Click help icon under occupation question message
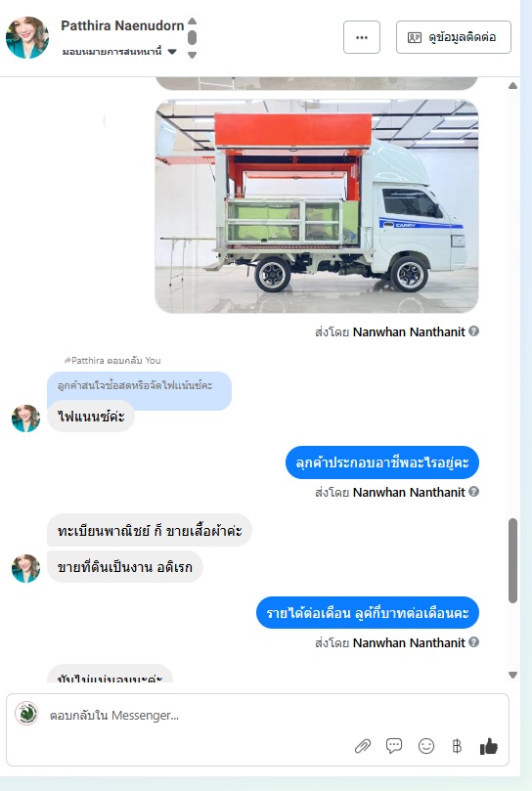 pyautogui.click(x=473, y=492)
